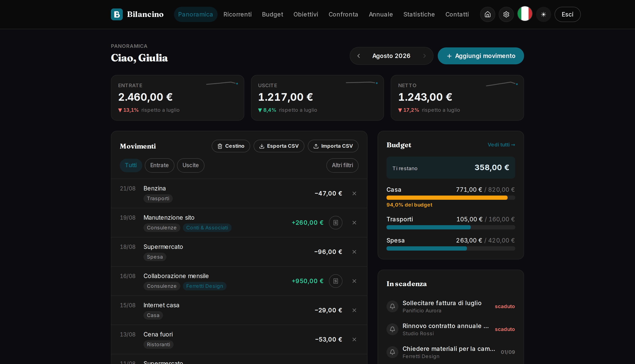Click the Bilancino logo icon
Image resolution: width=635 pixels, height=364 pixels.
tap(117, 14)
